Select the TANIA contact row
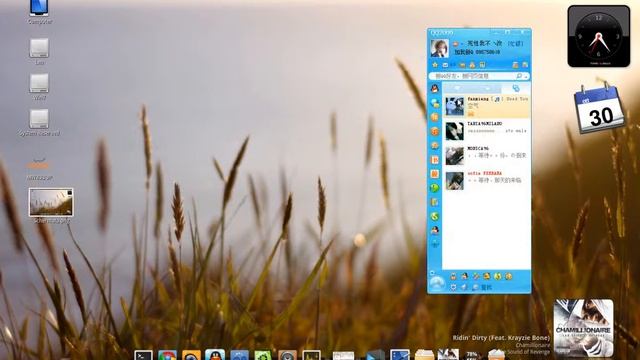 tap(487, 131)
